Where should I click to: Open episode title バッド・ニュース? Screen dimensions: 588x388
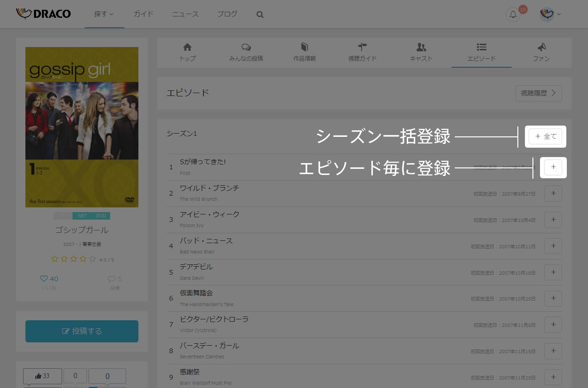point(206,241)
